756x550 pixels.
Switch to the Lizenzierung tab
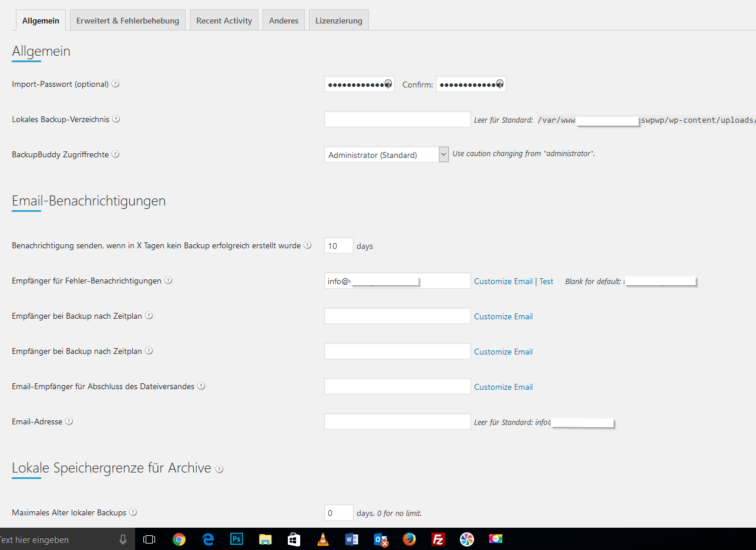coord(338,19)
